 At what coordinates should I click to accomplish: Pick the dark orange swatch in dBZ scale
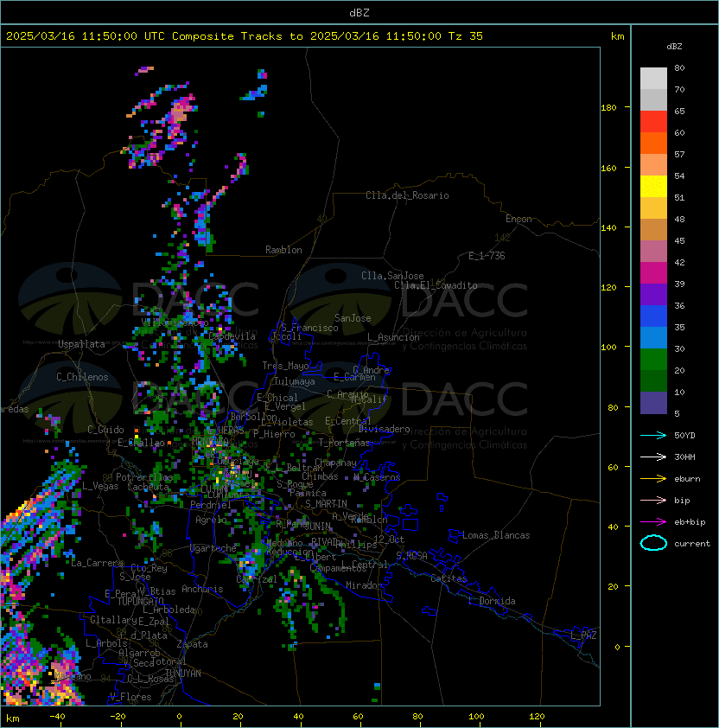point(653,143)
